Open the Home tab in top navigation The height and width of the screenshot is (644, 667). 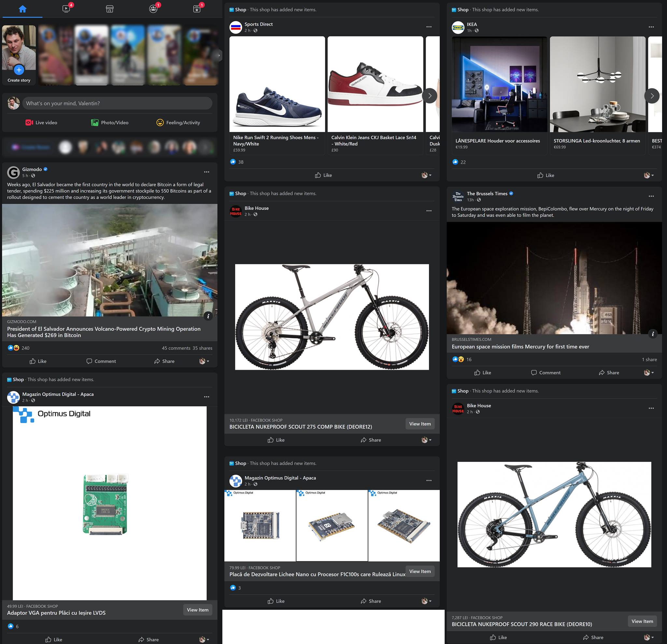coord(22,9)
